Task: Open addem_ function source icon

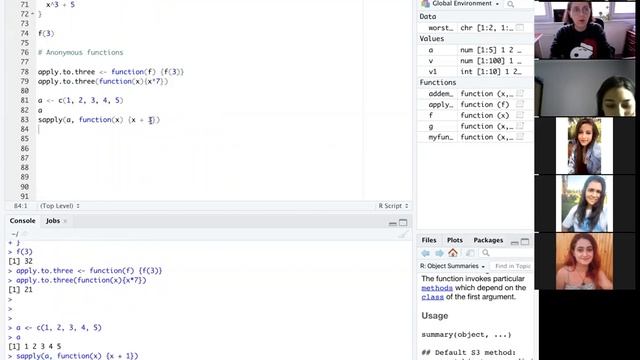Action: (520, 93)
